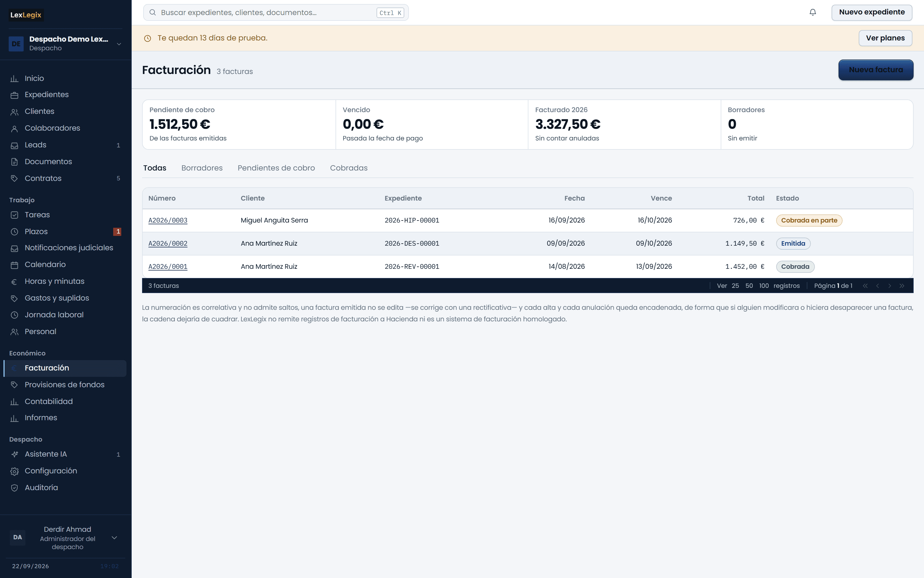Click the Calendario calendar icon

14,265
